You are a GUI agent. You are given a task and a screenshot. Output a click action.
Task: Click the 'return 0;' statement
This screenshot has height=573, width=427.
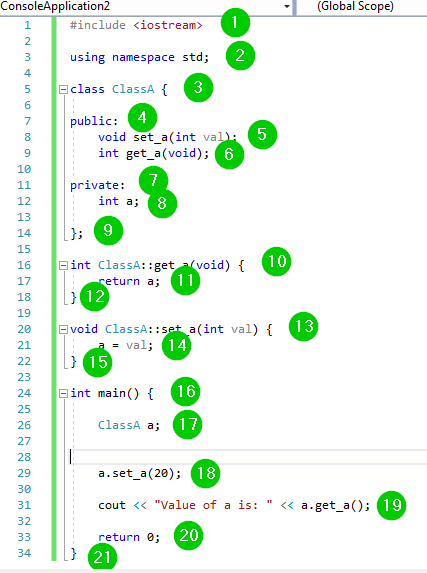pyautogui.click(x=129, y=537)
